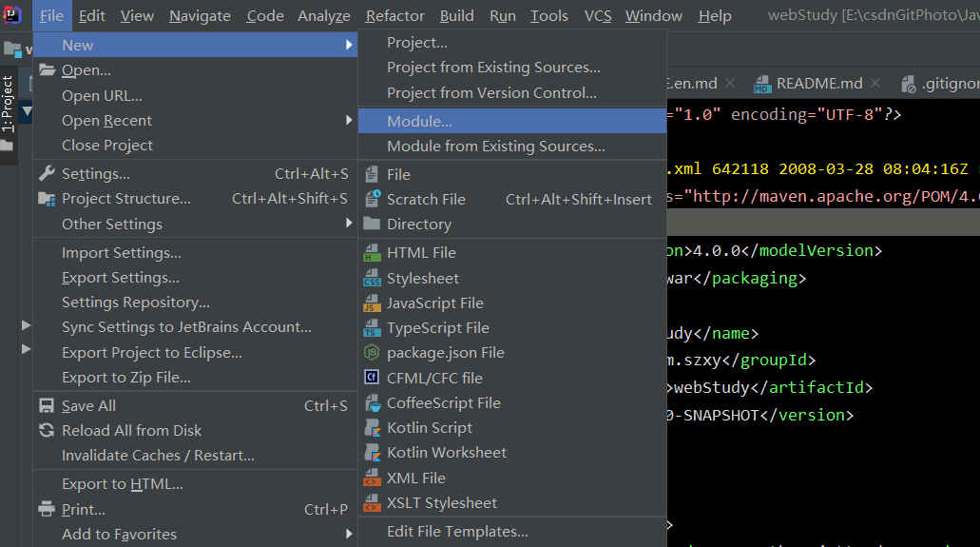The image size is (980, 547).
Task: Open the Edit menu
Action: click(92, 15)
